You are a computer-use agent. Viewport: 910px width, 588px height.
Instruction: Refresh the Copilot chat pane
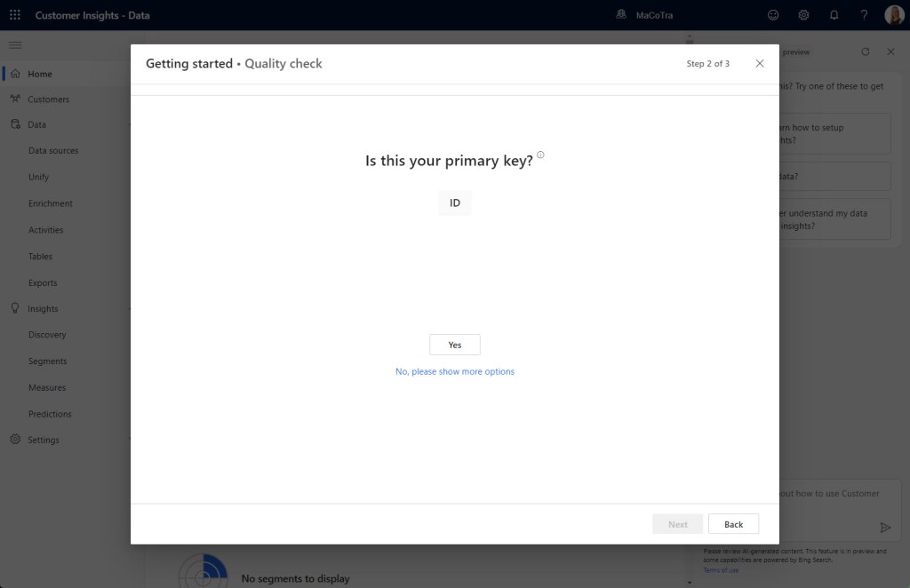866,52
